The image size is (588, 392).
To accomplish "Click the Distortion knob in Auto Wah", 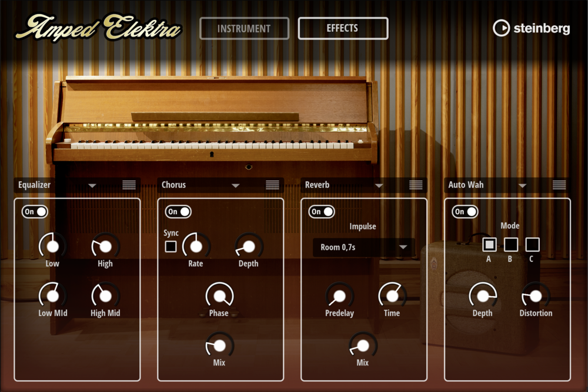I will click(x=535, y=295).
